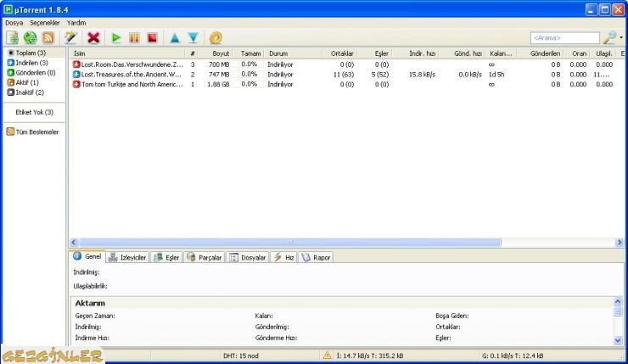Switch to the Dosyalar tab
Viewport: 628px width, 364px height.
pyautogui.click(x=248, y=257)
